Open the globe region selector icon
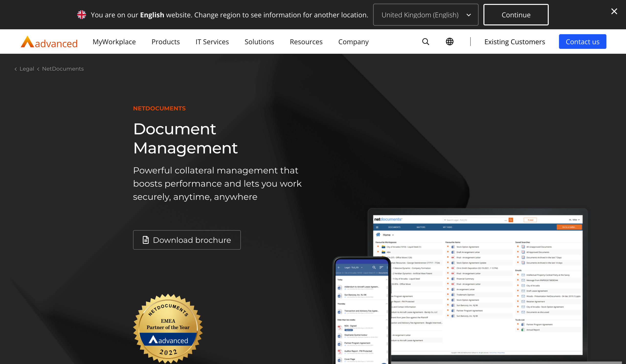The height and width of the screenshot is (364, 626). click(x=449, y=42)
